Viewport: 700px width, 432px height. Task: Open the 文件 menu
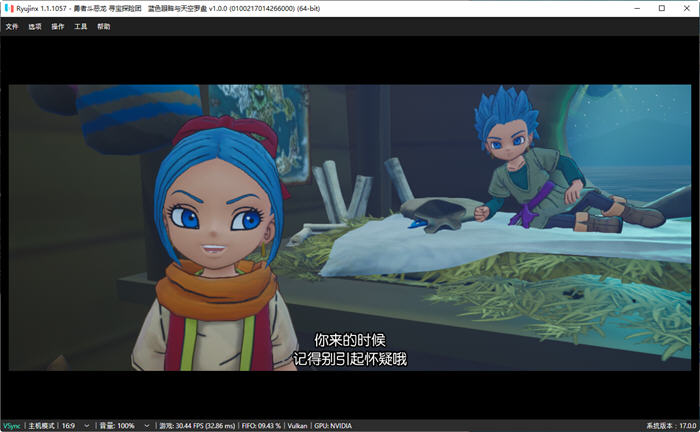(x=12, y=27)
